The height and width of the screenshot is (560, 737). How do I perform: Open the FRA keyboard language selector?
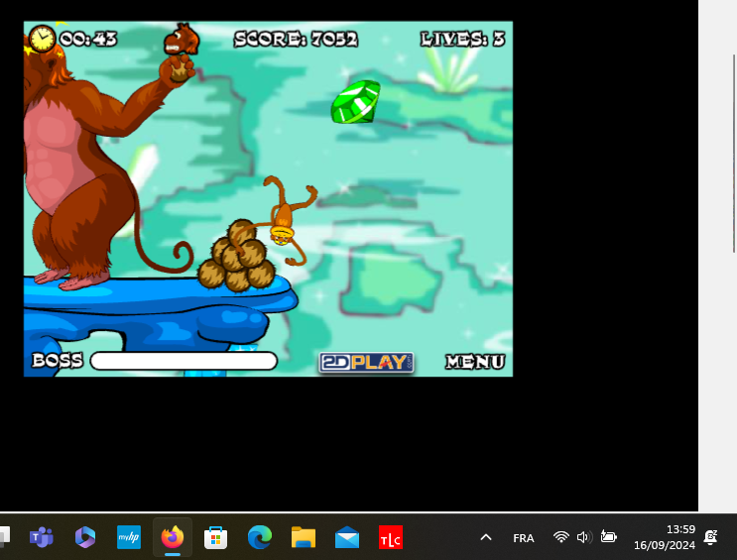pyautogui.click(x=523, y=538)
